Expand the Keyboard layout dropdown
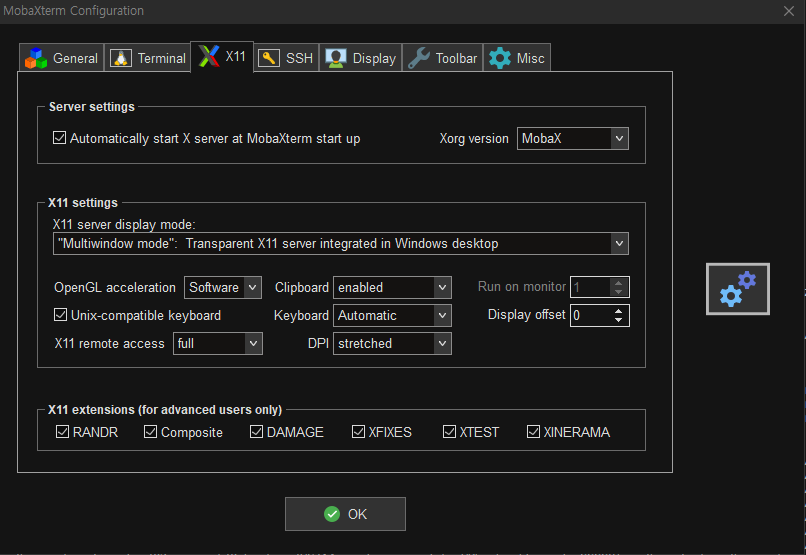The height and width of the screenshot is (555, 806). pos(392,316)
